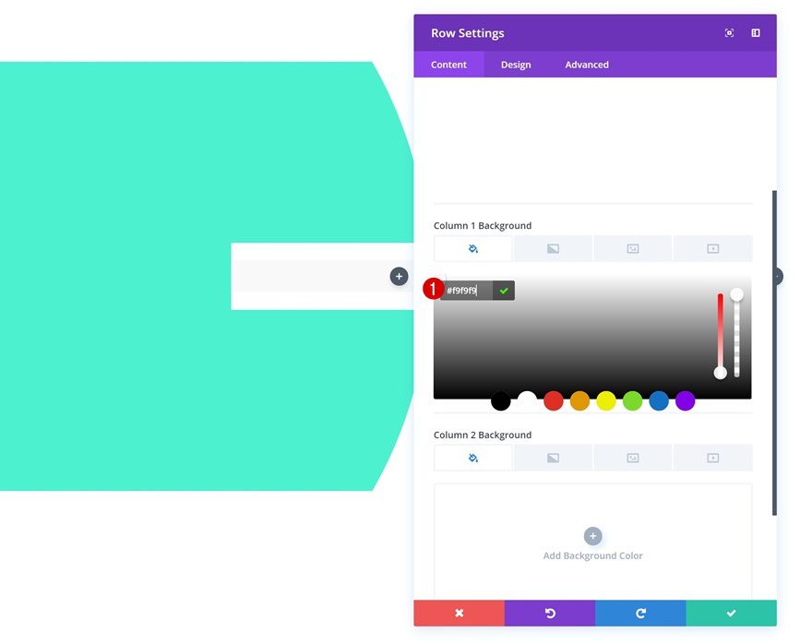Click the gray plus button to add a module

click(x=398, y=276)
